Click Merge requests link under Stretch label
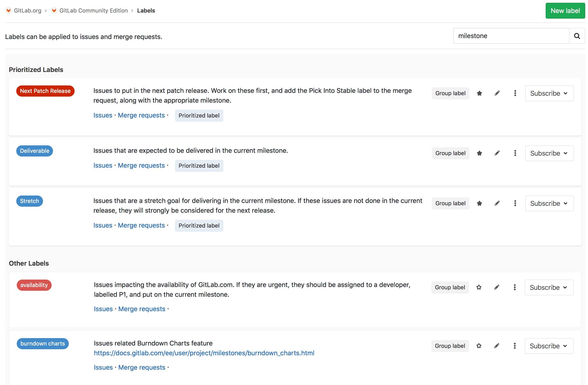 141,225
